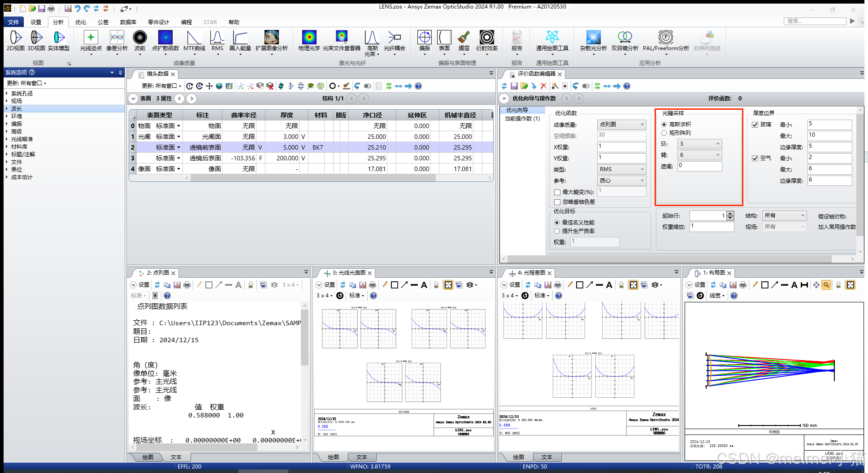Open the 3D视图 viewer
868x473 pixels.
pyautogui.click(x=36, y=41)
